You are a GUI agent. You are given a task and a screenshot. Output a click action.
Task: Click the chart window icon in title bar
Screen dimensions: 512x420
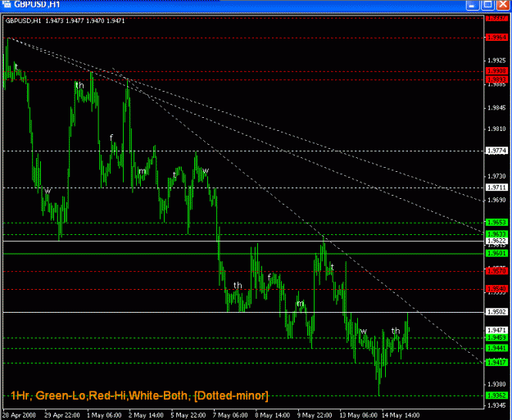pyautogui.click(x=7, y=5)
